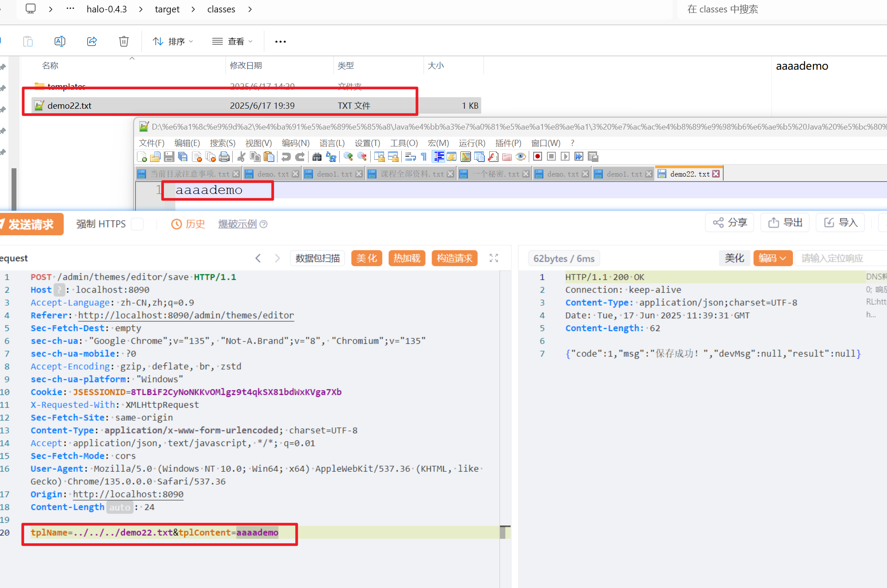Click the Zoom In magnifier icon
Screen dimensions: 887x588
click(x=348, y=157)
